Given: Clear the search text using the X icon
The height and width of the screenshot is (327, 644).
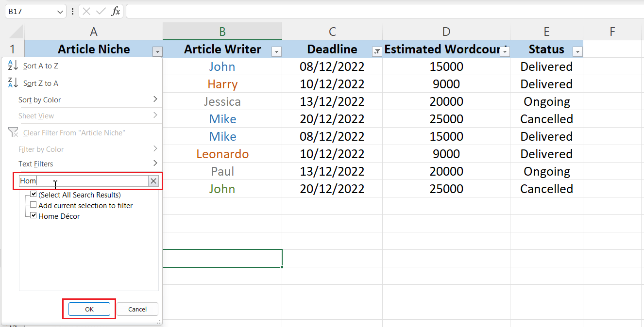Looking at the screenshot, I should pos(153,180).
